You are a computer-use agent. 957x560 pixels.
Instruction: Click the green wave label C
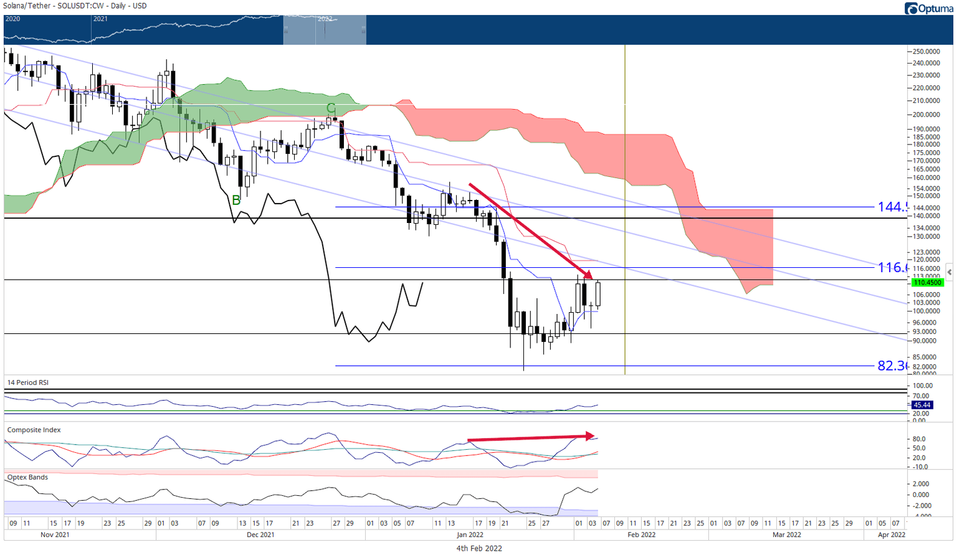click(x=331, y=108)
